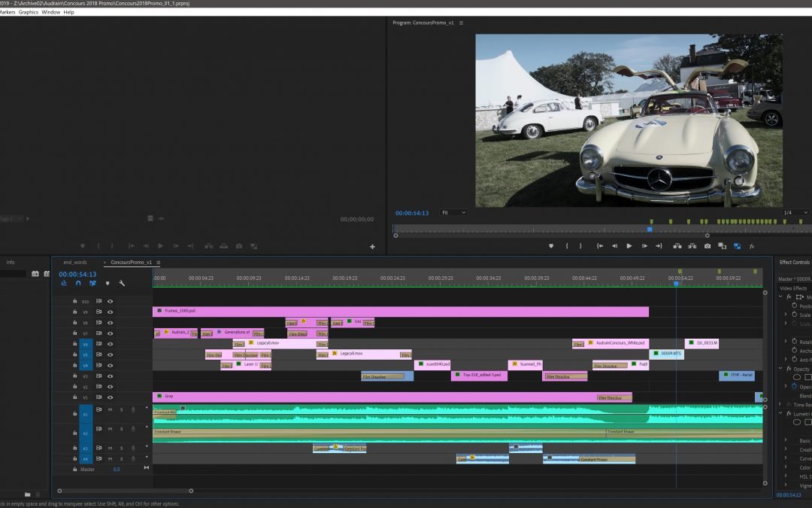Lock the Master track padlock
The height and width of the screenshot is (508, 812).
[74, 469]
